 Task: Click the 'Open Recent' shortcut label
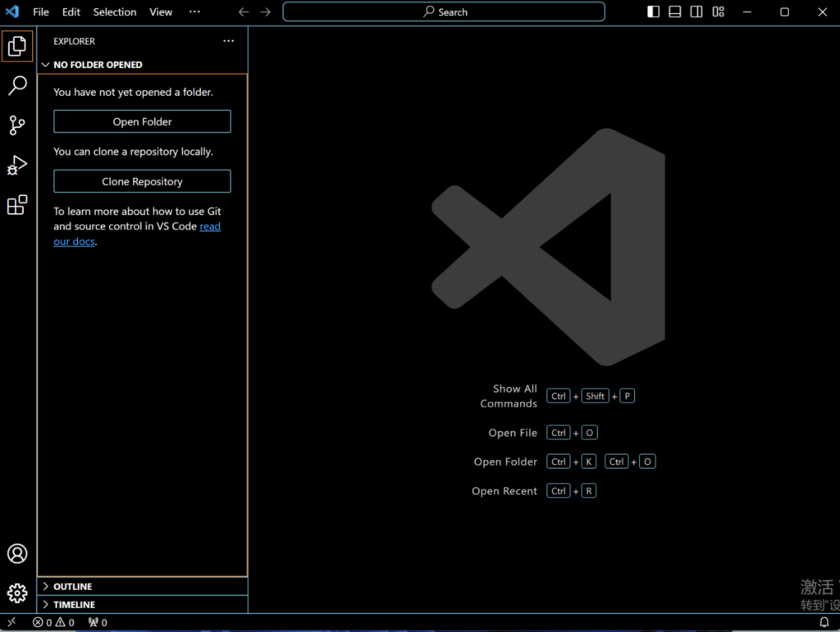[504, 491]
